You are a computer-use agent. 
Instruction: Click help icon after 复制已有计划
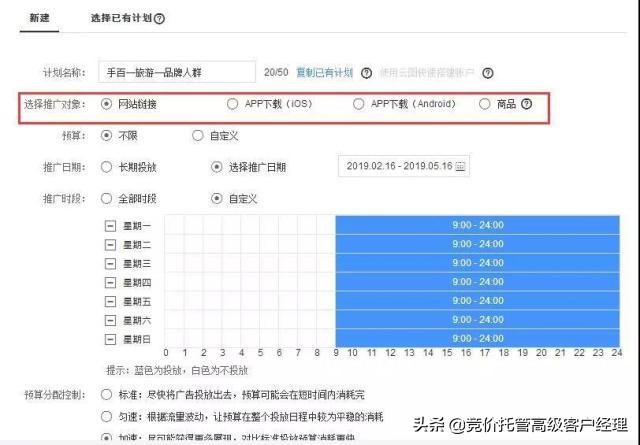point(367,73)
